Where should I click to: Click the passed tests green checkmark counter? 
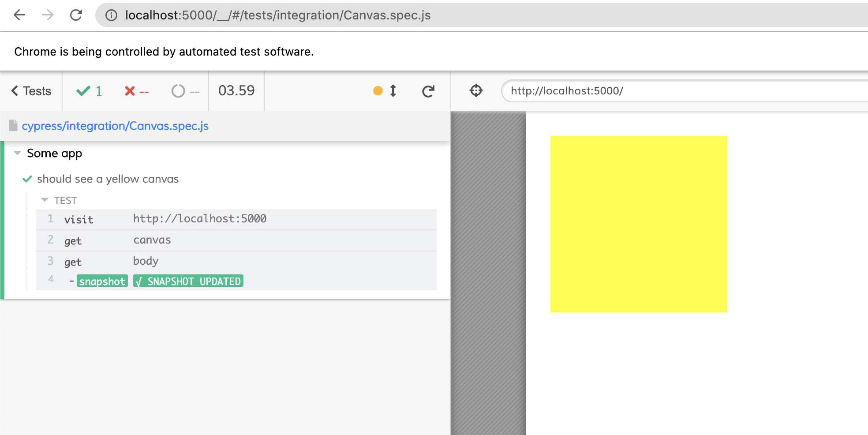[89, 91]
